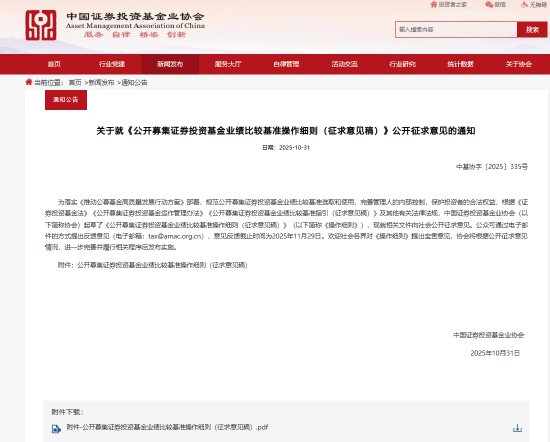550x442 pixels.
Task: Click the 附件下载： label
Action: point(67,412)
